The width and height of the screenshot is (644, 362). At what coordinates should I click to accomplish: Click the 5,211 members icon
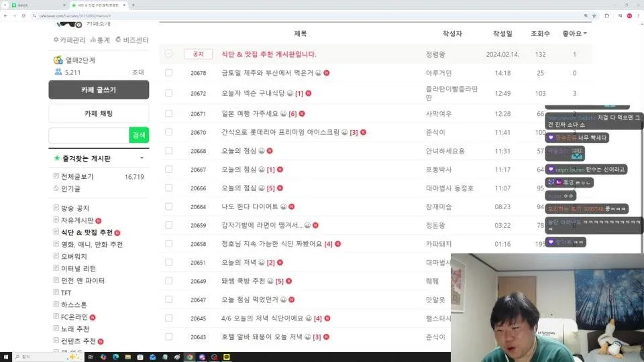(58, 72)
